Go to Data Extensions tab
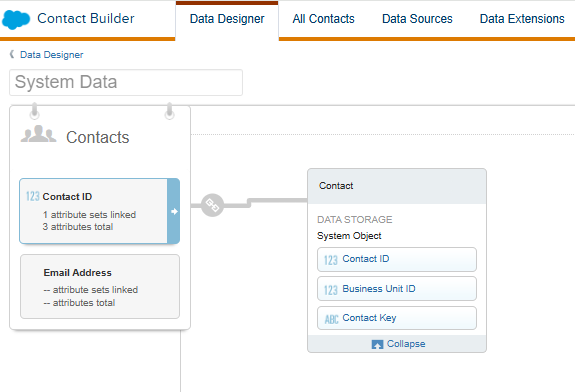575x392 pixels. pos(522,19)
